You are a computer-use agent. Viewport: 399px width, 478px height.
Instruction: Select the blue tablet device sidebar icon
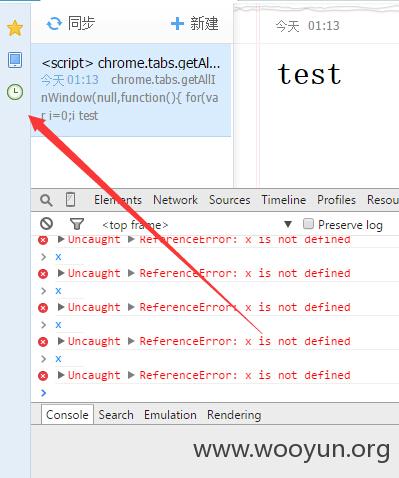coord(15,60)
